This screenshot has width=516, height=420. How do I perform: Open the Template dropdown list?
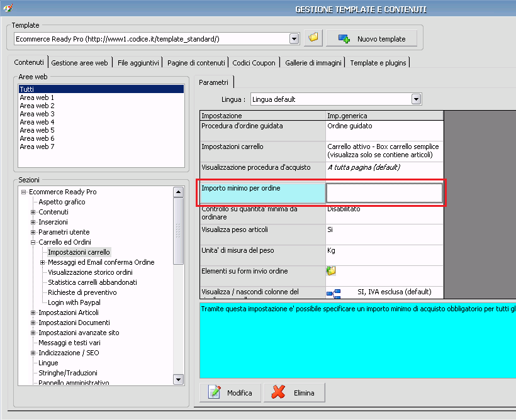[x=294, y=39]
